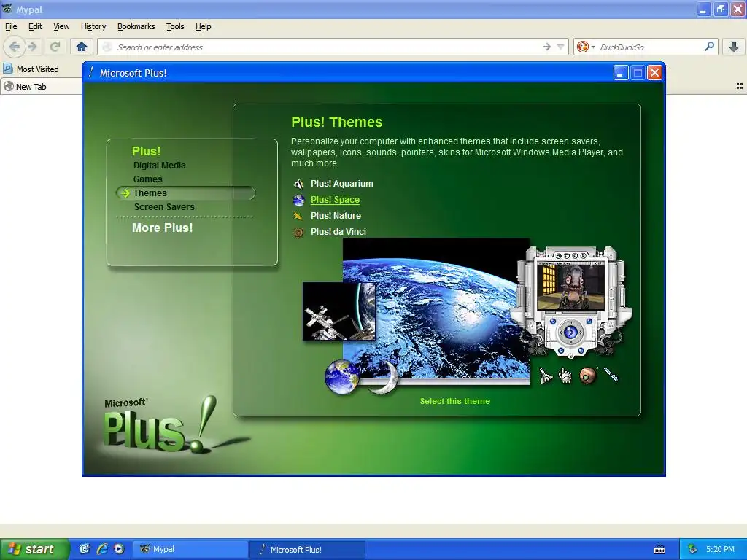This screenshot has height=560, width=747.
Task: Open the View menu in Mypal
Action: [x=61, y=26]
